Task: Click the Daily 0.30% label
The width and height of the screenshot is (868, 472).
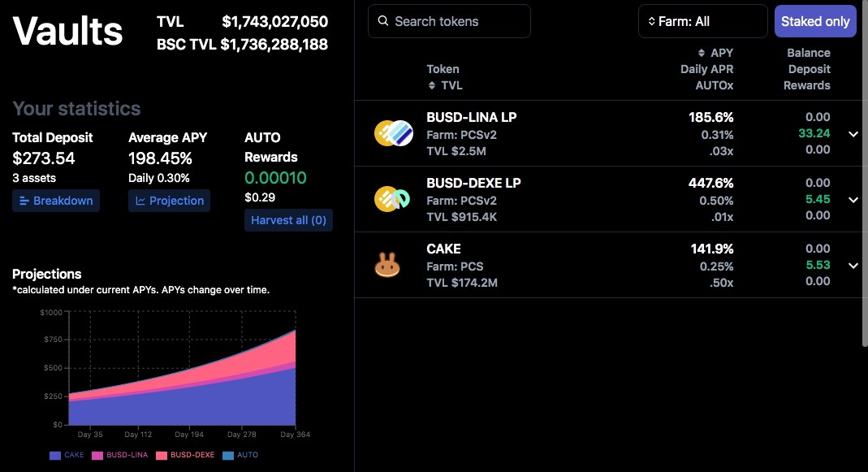Action: coord(159,178)
